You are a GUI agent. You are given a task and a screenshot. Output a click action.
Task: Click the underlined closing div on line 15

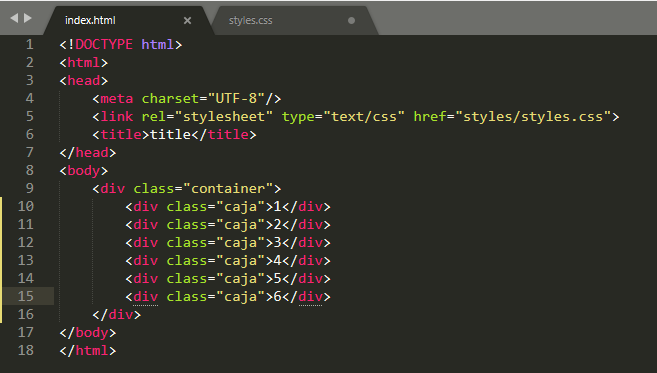[310, 297]
